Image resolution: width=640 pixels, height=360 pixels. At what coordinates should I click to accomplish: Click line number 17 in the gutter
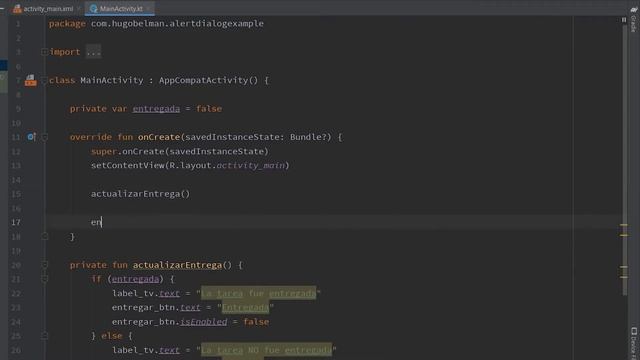pos(16,222)
